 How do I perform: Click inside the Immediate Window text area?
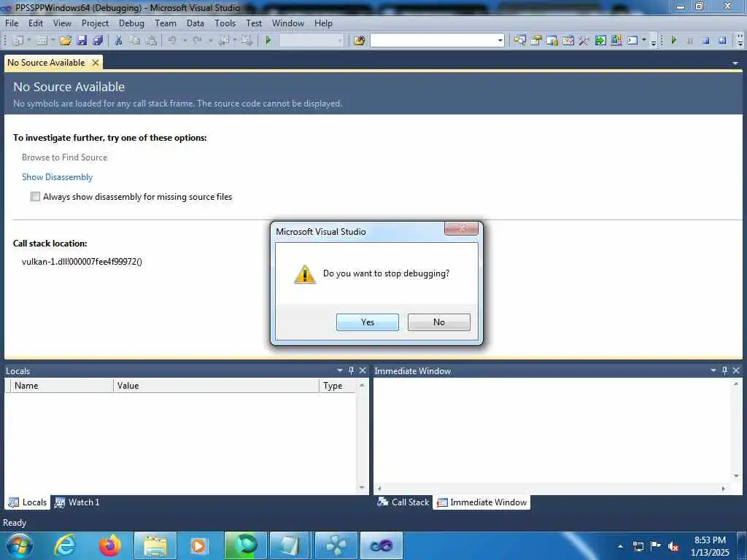553,431
